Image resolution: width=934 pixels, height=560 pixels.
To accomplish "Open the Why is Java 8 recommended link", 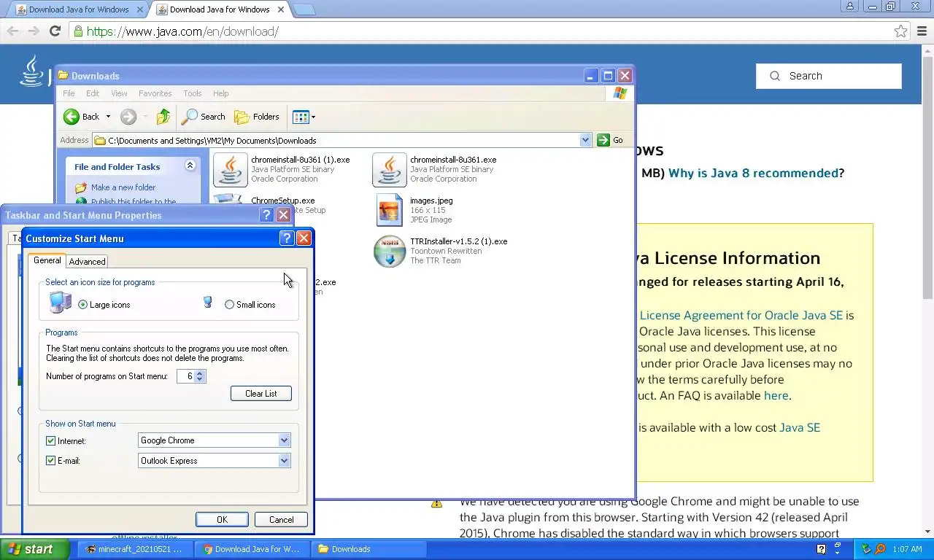I will click(753, 173).
